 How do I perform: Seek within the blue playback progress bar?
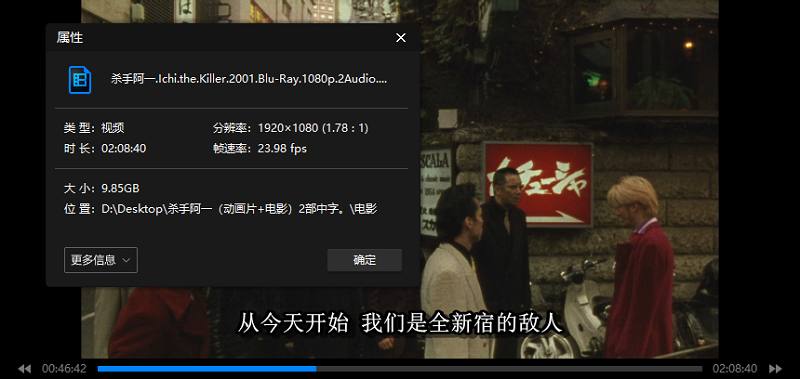tap(207, 368)
